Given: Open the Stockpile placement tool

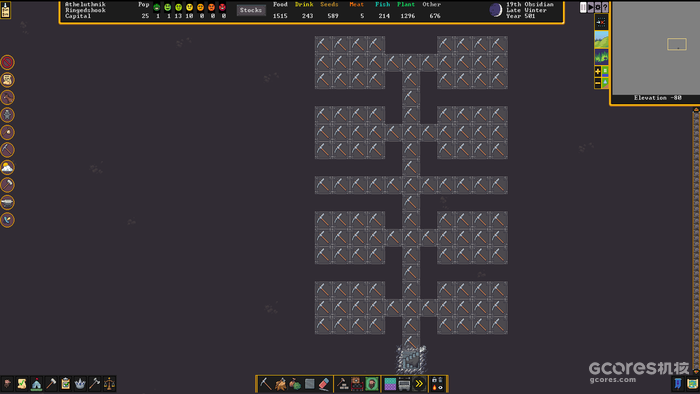Looking at the screenshot, I should [x=357, y=384].
